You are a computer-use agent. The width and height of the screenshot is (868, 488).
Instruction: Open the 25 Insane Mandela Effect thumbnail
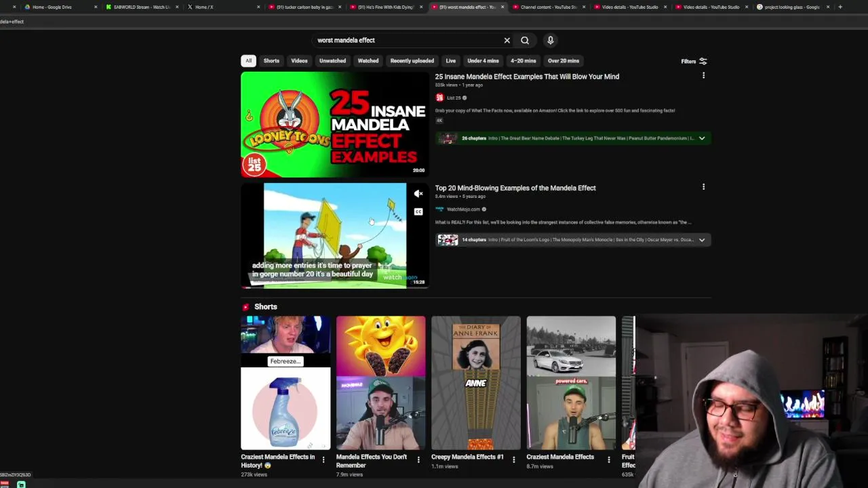[x=334, y=125]
